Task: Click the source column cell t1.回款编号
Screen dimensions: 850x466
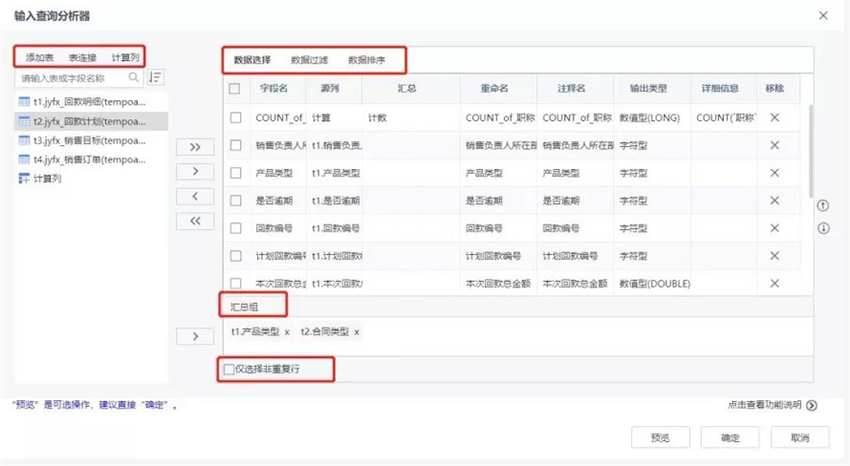Action: 336,228
